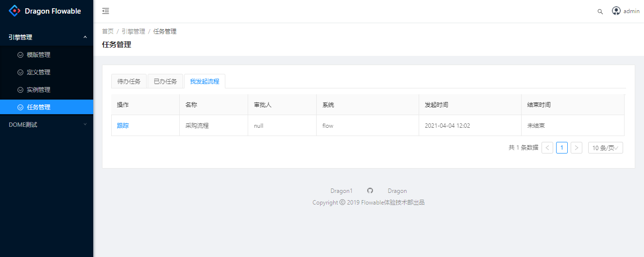Open the 10 条/页 page size dropdown

(606, 148)
